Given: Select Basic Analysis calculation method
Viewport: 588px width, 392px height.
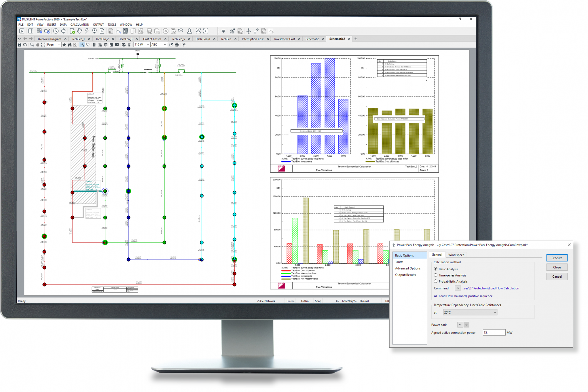Looking at the screenshot, I should 435,269.
